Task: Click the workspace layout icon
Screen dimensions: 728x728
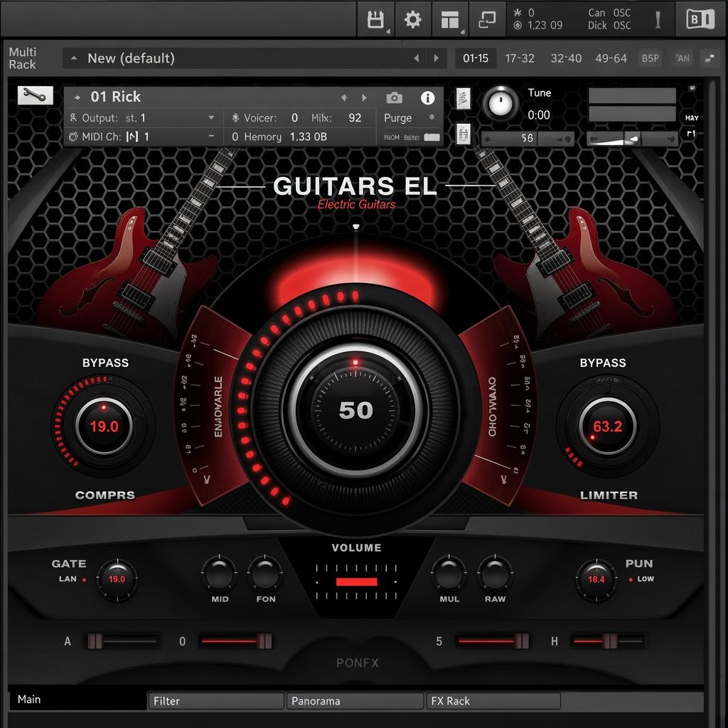Action: tap(449, 19)
